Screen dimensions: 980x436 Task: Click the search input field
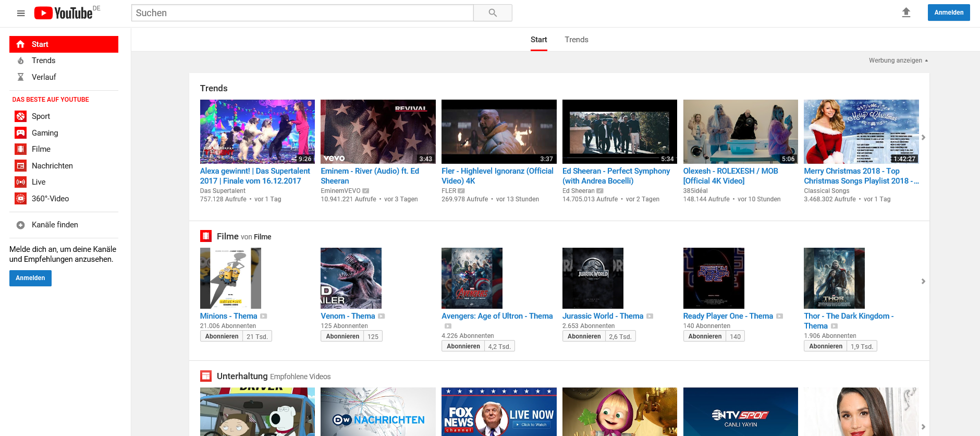coord(302,13)
